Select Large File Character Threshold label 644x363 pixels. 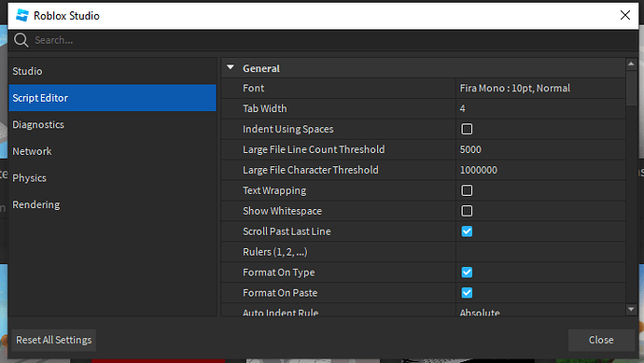coord(311,170)
